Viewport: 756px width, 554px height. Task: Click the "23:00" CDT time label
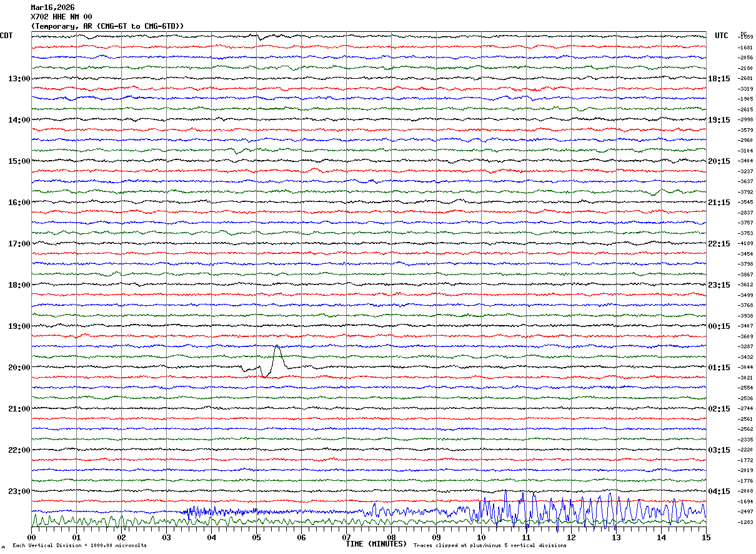tap(19, 491)
